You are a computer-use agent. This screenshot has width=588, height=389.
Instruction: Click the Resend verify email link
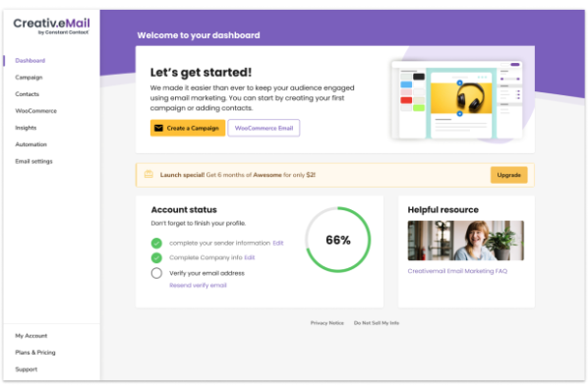[x=198, y=285]
